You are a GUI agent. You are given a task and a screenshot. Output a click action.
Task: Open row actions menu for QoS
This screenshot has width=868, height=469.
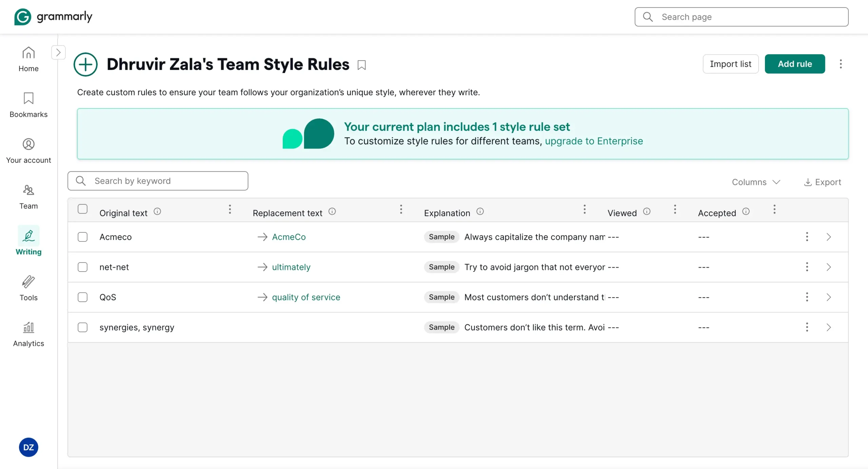click(807, 297)
